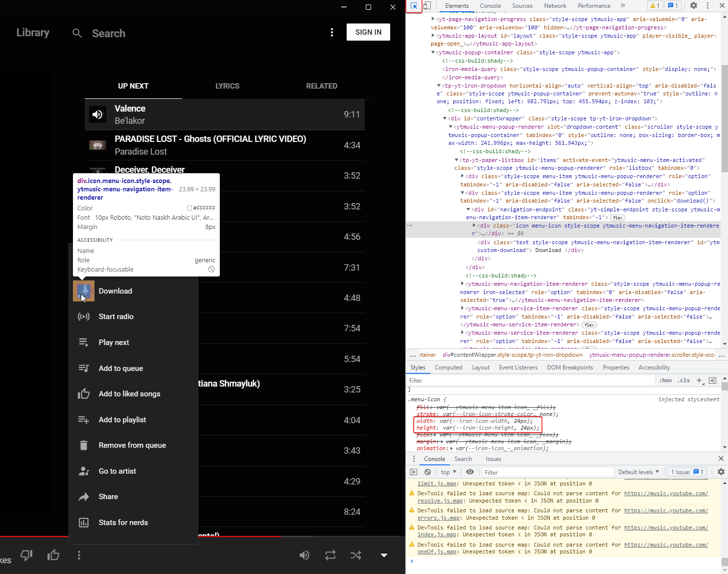Dislike the song using thumbs down icon
The image size is (728, 574).
pyautogui.click(x=26, y=555)
